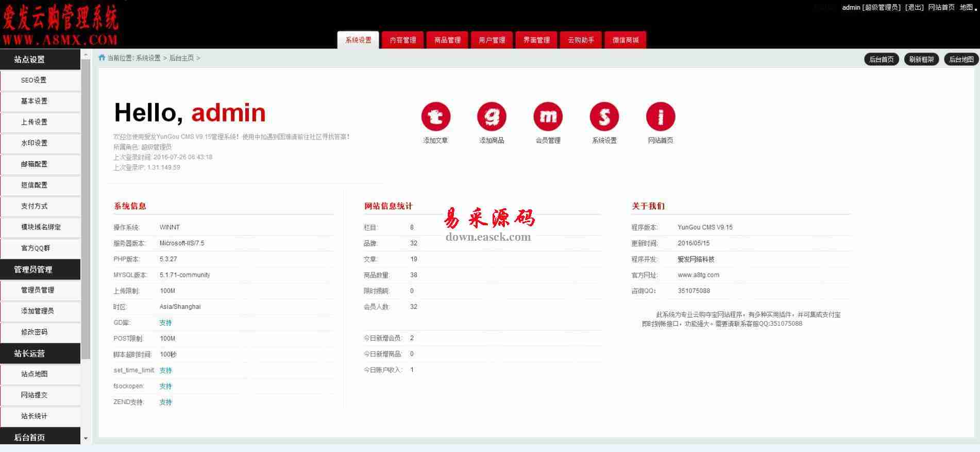980x452 pixels.
Task: Click the 后台首页 button at top right
Action: click(882, 59)
